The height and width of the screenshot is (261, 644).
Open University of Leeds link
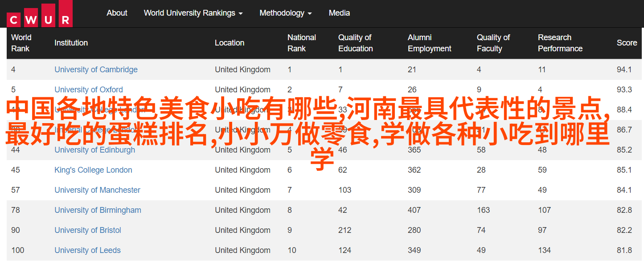coord(87,250)
